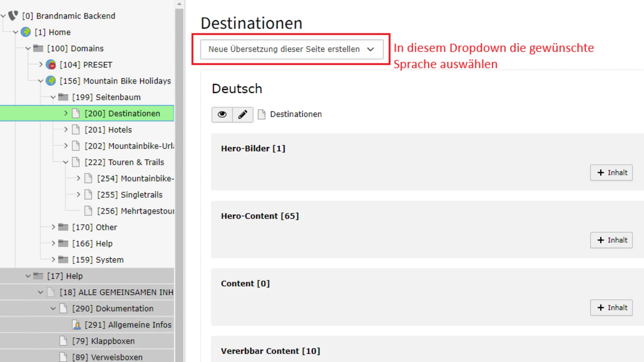644x362 pixels.
Task: Click the page icon of Destinationen tree row
Action: click(x=76, y=113)
